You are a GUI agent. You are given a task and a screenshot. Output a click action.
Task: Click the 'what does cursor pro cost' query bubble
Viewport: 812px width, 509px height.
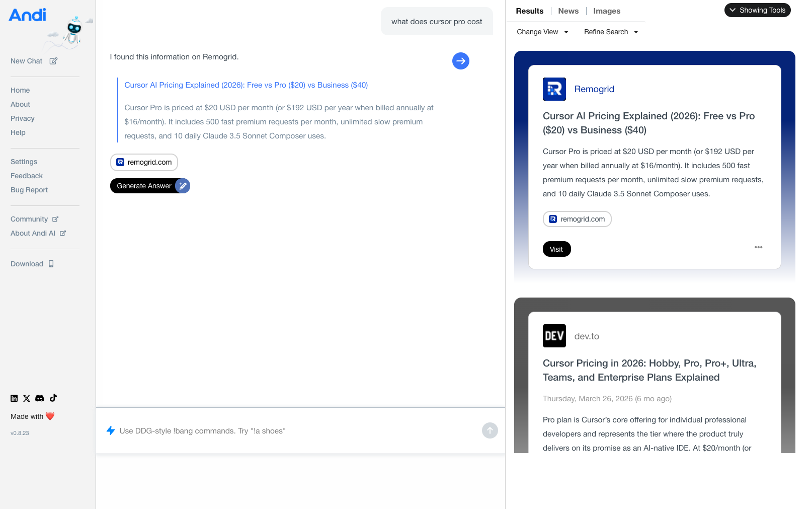tap(437, 22)
